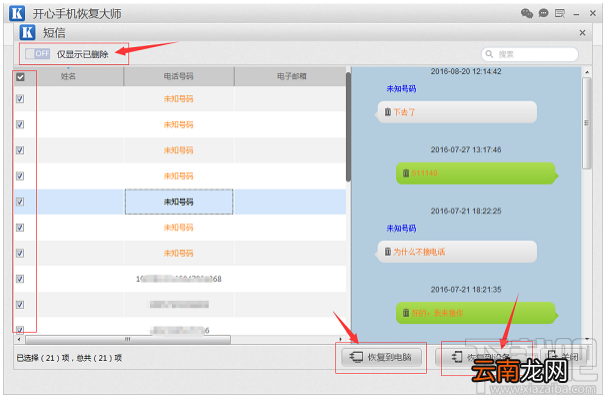Click the K logo next to 短信
Viewport: 605px width, 399px height.
pyautogui.click(x=27, y=32)
